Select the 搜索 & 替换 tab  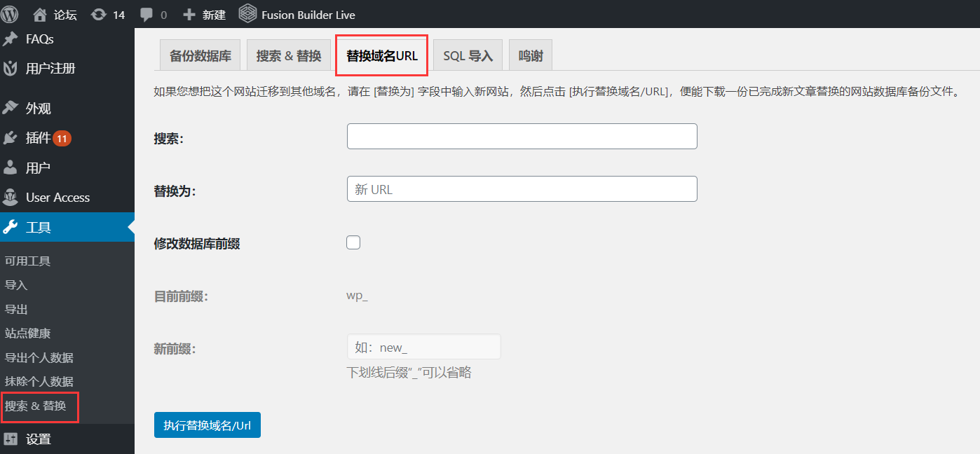tap(289, 56)
